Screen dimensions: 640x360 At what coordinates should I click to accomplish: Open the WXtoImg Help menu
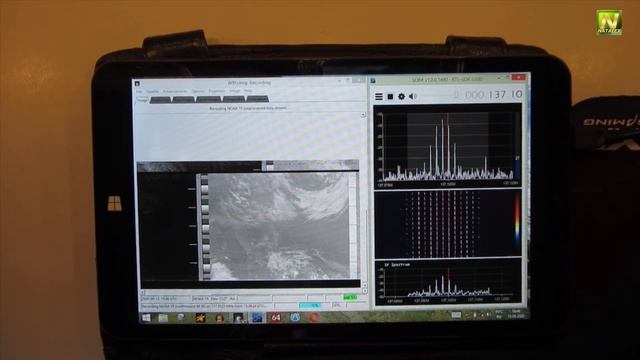[x=248, y=91]
